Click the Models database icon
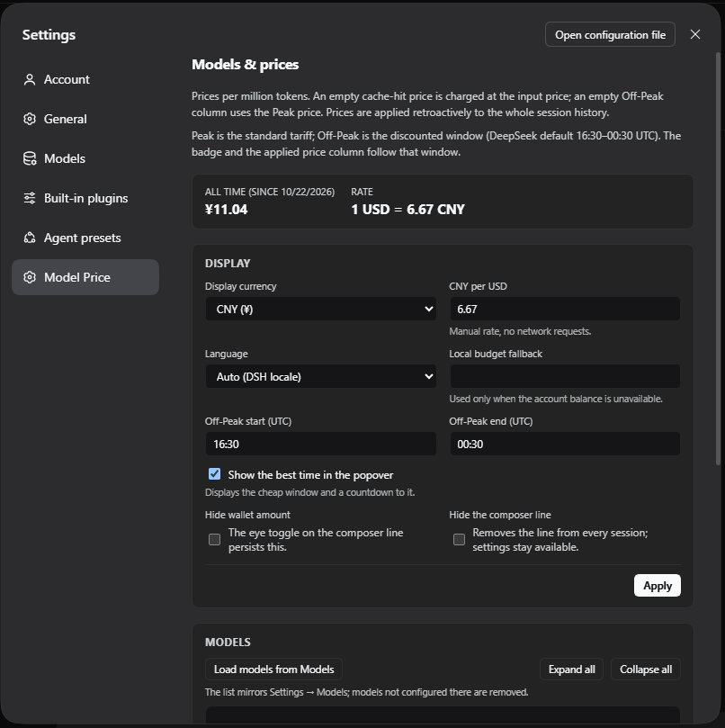This screenshot has height=728, width=725. coord(30,158)
